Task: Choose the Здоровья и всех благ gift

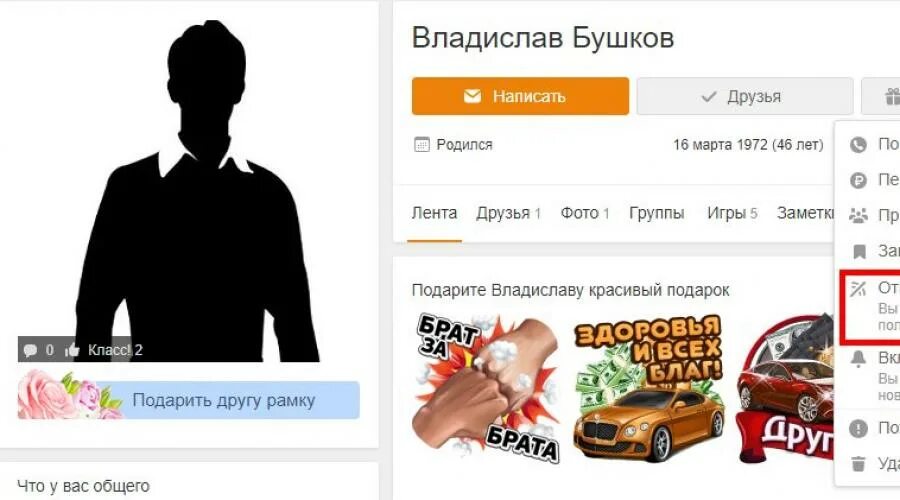Action: pos(649,388)
